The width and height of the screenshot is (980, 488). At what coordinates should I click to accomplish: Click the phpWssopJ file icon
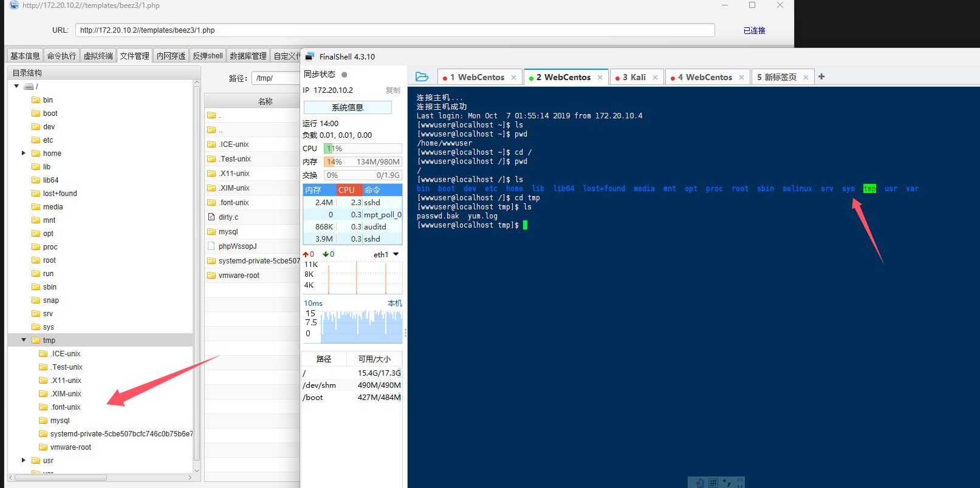[x=211, y=246]
